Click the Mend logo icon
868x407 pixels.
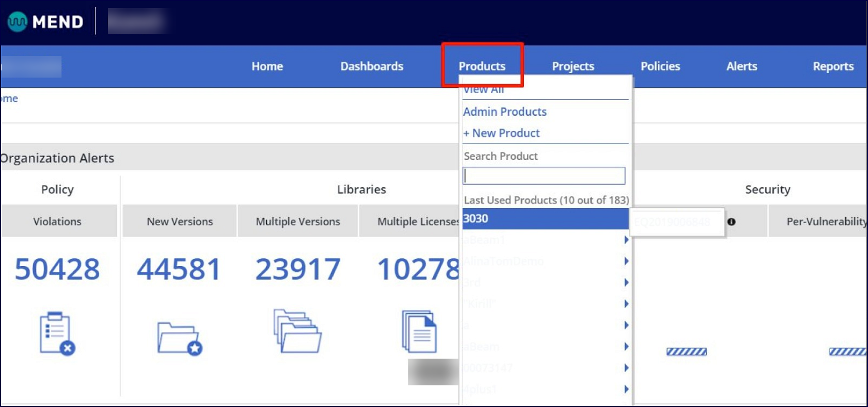18,22
